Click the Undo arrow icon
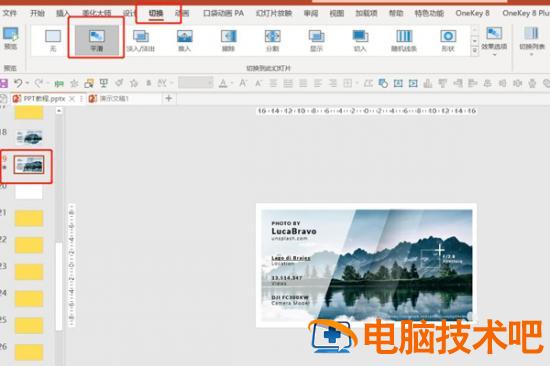This screenshot has width=550, height=366. (18, 83)
